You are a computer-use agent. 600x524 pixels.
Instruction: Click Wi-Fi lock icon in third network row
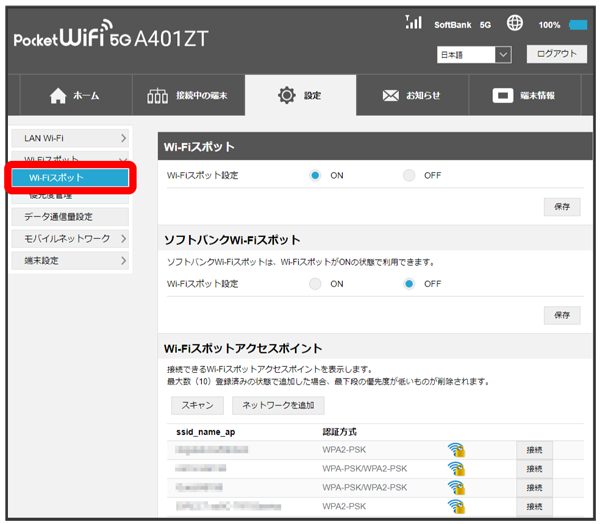[456, 487]
